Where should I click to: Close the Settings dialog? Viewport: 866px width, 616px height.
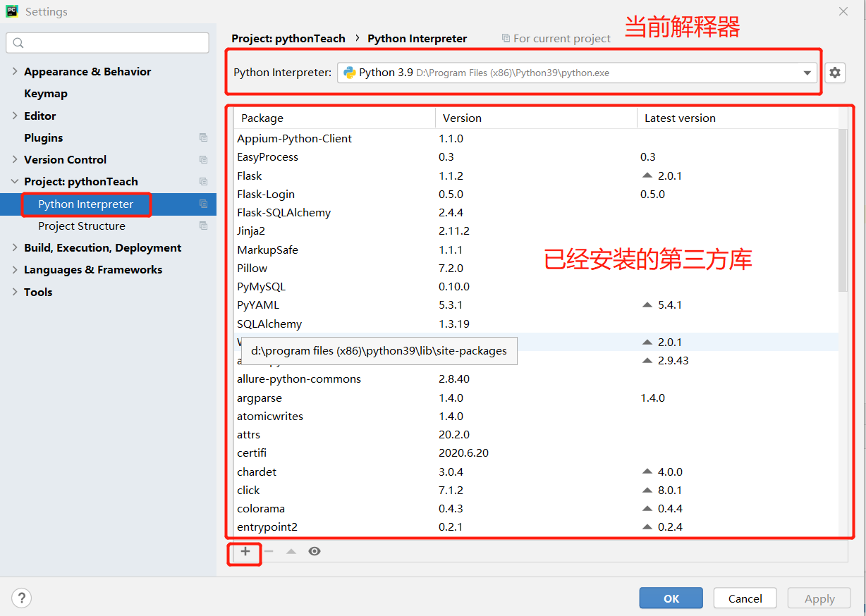(x=843, y=11)
